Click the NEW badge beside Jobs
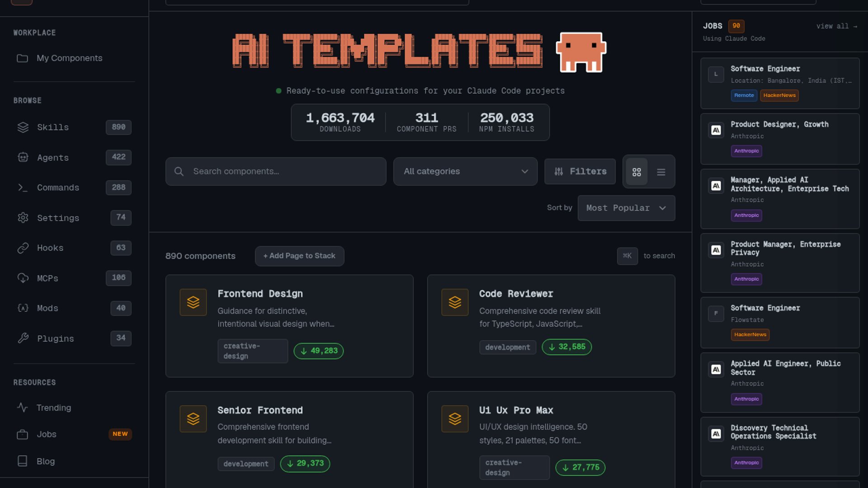The height and width of the screenshot is (488, 868). coord(120,434)
